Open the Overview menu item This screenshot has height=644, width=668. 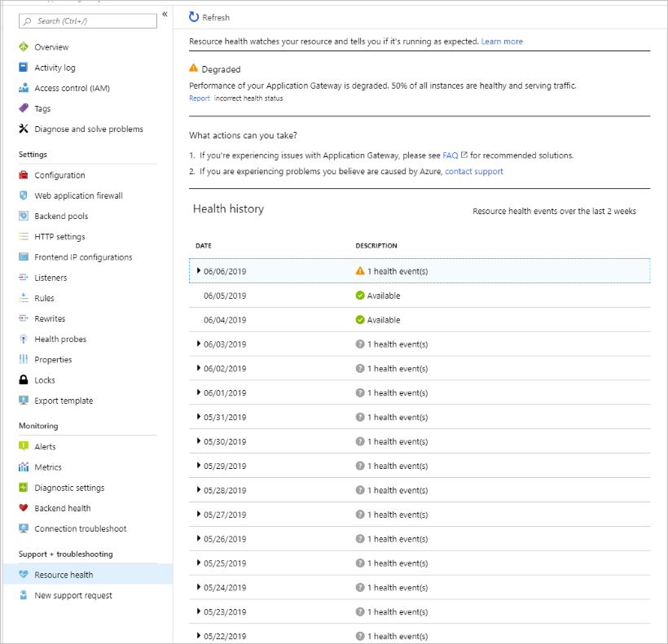[x=51, y=47]
